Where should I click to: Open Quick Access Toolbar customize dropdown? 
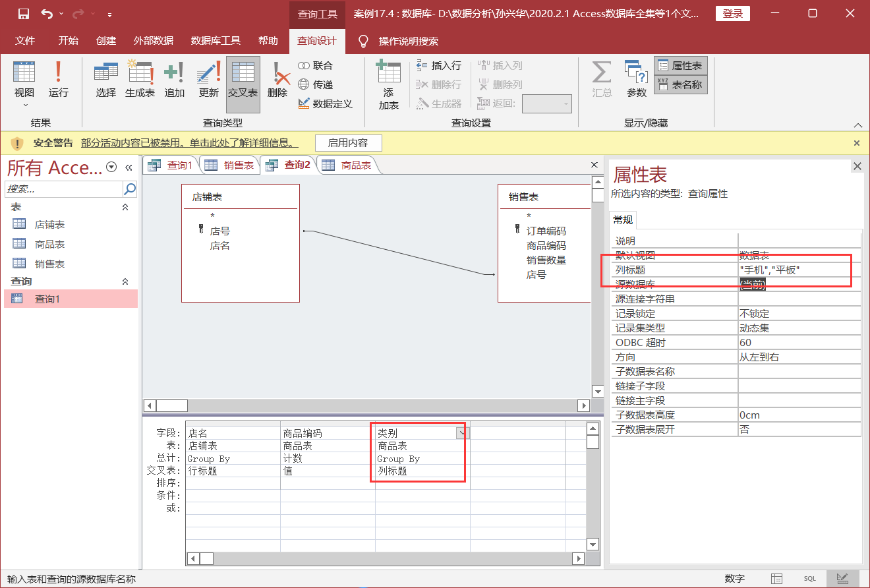click(x=109, y=14)
